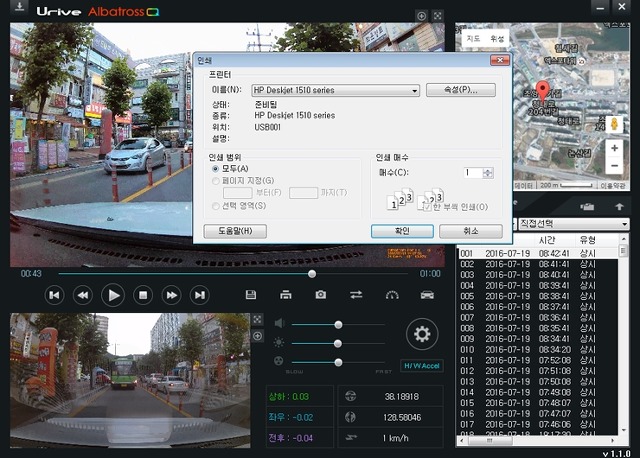640x458 pixels.
Task: Open settings with the gear icon
Action: [x=422, y=334]
